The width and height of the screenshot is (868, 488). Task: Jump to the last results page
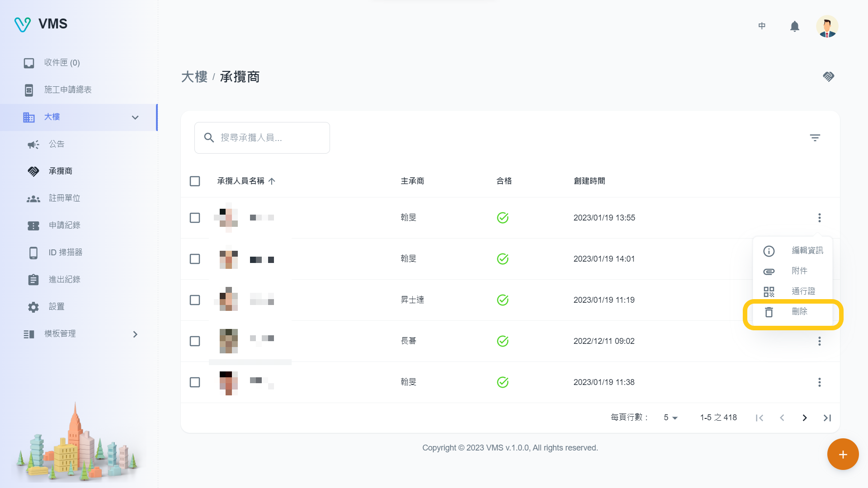pos(827,418)
